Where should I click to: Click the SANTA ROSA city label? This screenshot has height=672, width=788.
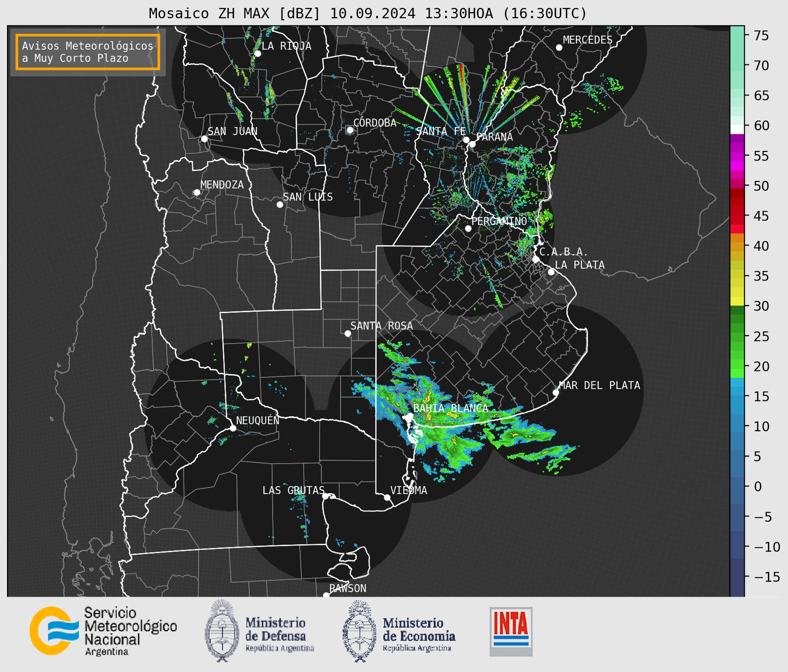click(382, 326)
